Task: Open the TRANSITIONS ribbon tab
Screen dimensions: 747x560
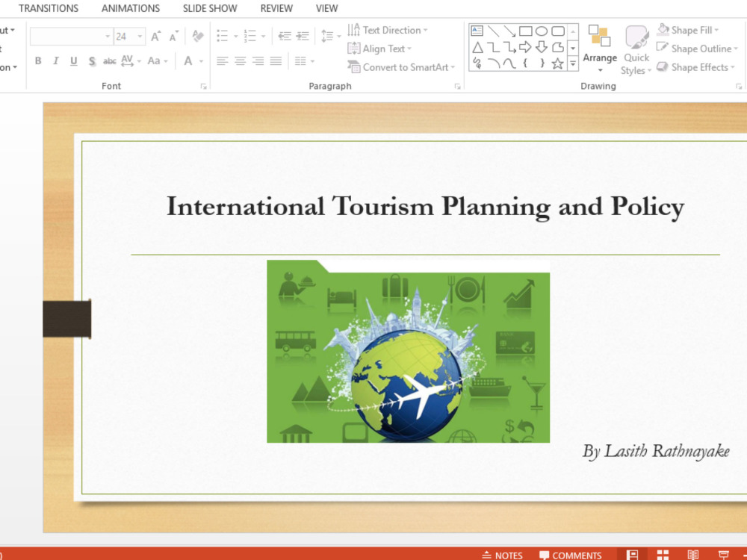Action: 49,8
